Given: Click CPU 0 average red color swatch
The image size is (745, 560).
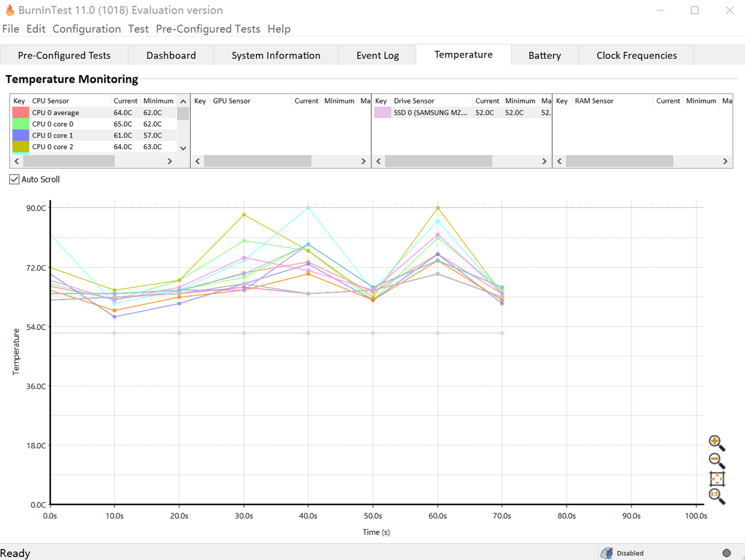Looking at the screenshot, I should tap(20, 113).
